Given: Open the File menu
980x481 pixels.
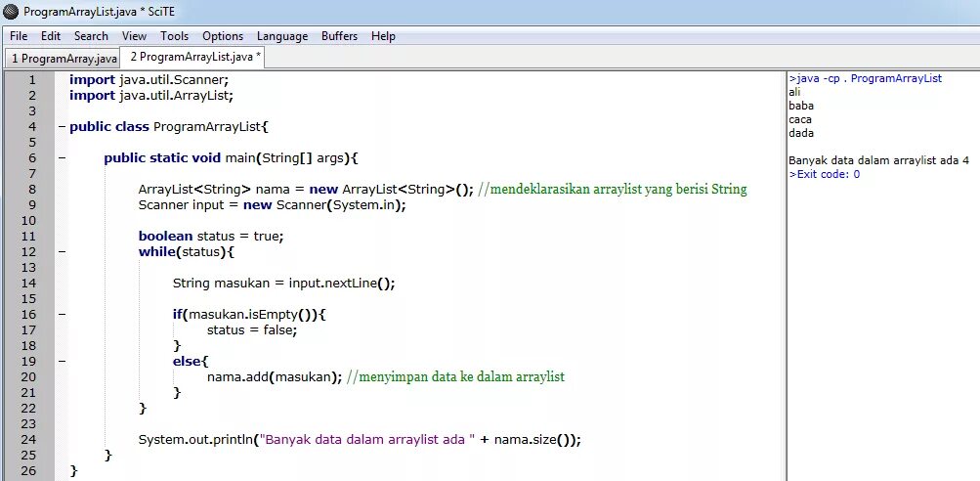Looking at the screenshot, I should pyautogui.click(x=19, y=36).
